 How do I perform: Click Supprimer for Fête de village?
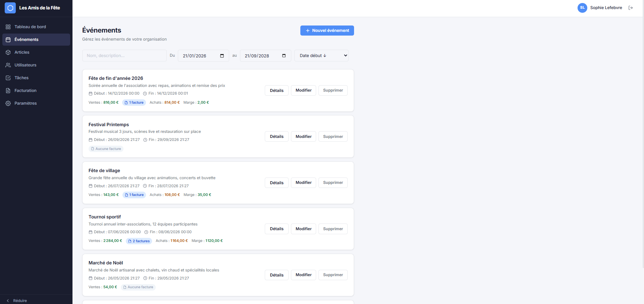coord(333,183)
